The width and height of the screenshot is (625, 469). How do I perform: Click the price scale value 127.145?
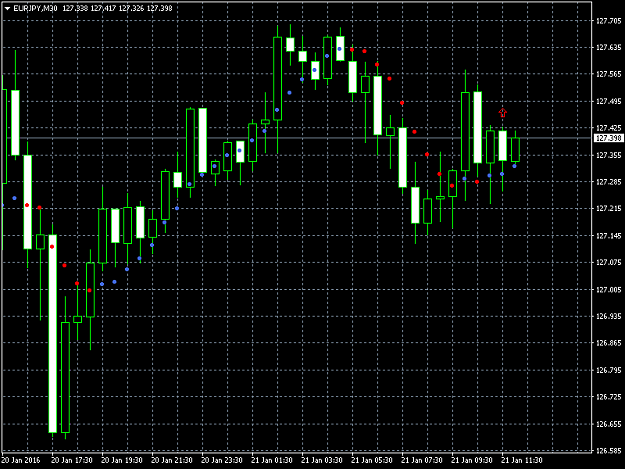(608, 236)
